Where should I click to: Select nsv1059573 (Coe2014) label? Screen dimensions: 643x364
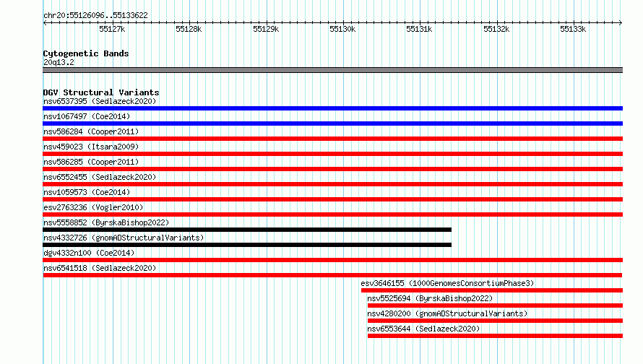[87, 192]
